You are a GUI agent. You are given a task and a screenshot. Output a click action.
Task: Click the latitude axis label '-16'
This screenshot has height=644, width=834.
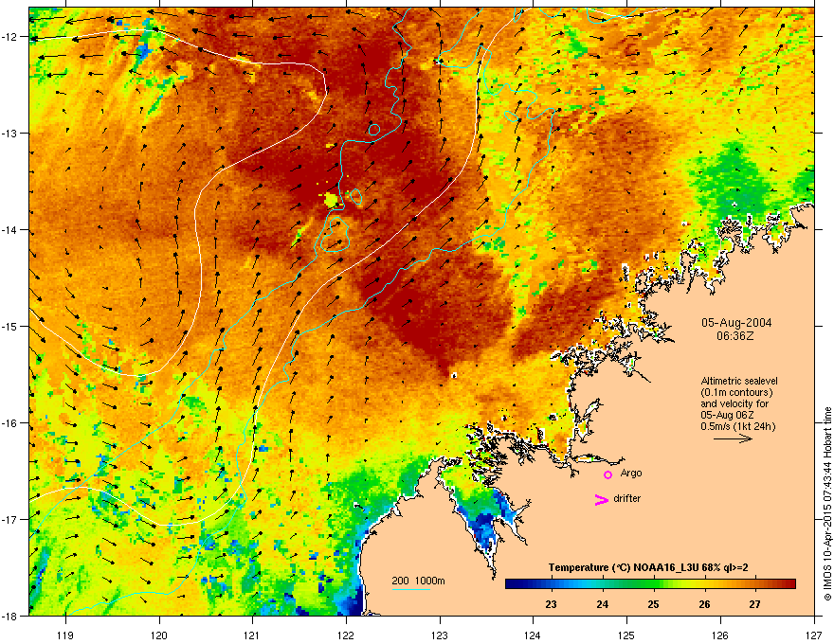(x=11, y=423)
